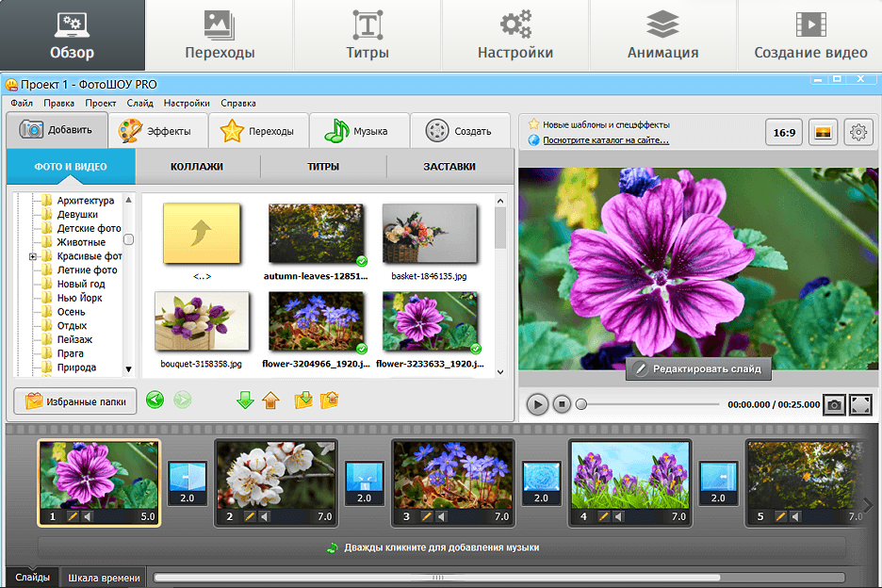Screen dimensions: 882x588
Task: Select the Природа folder
Action: pyautogui.click(x=76, y=367)
